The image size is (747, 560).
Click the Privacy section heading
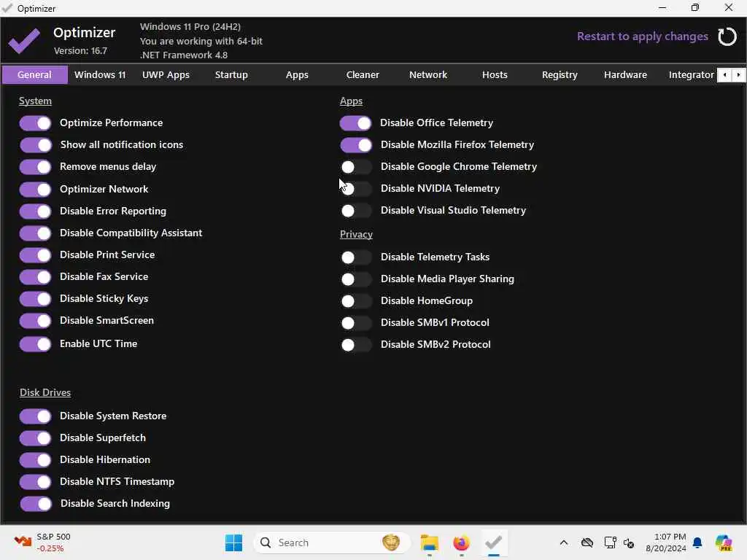tap(356, 234)
